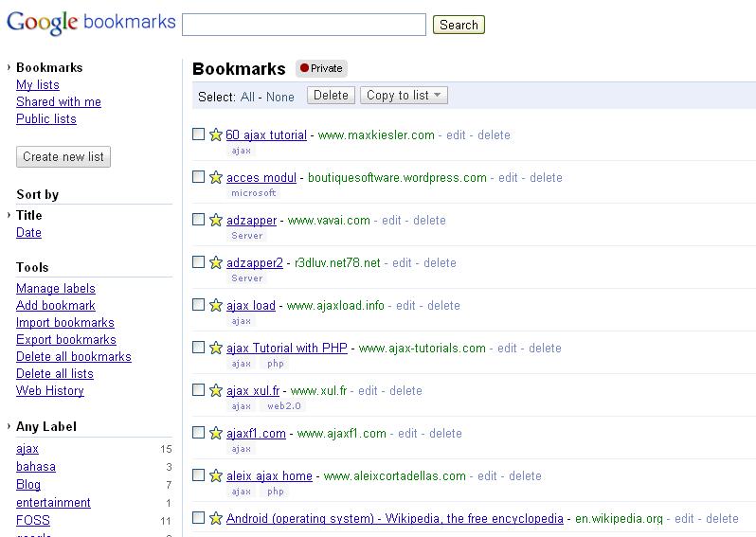Click the star beside ajax Tutorial with PHP

215,348
